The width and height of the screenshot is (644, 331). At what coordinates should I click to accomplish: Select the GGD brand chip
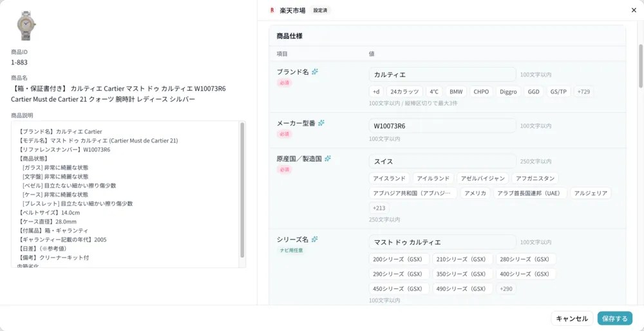tap(534, 91)
